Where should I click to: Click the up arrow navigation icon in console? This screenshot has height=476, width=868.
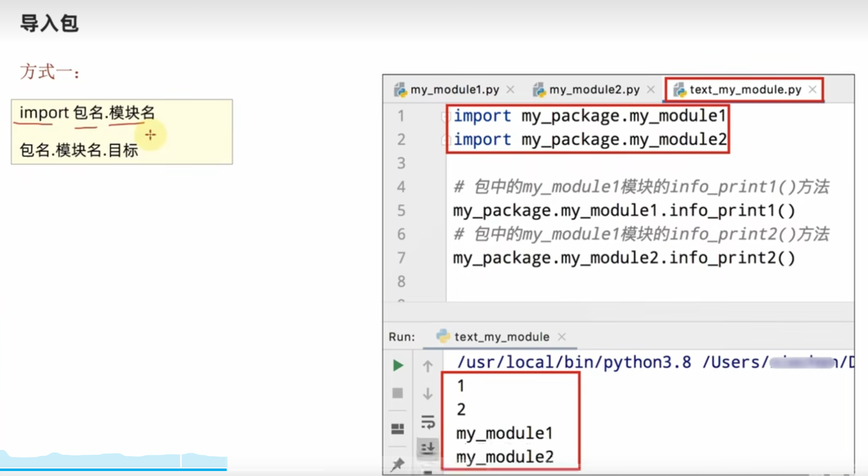click(427, 366)
